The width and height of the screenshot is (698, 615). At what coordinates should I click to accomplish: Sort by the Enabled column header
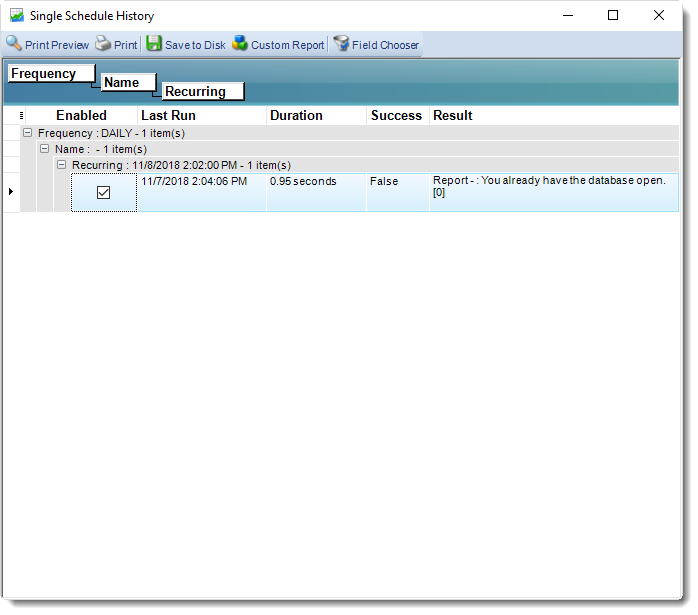click(x=81, y=116)
